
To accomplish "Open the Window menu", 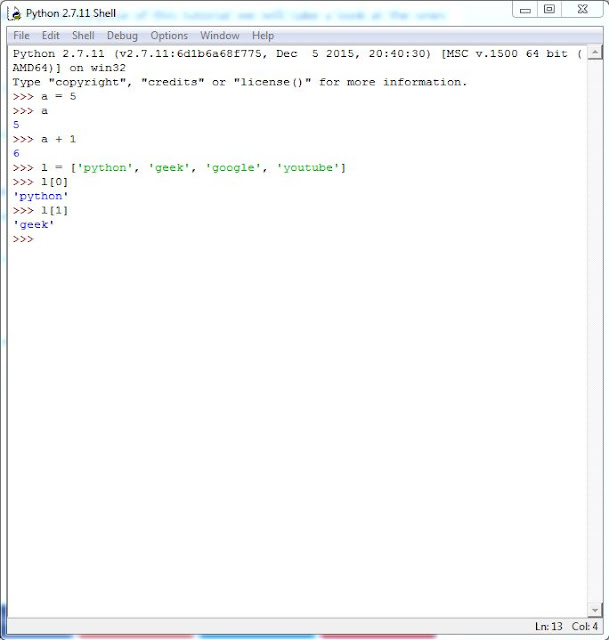I will 220,36.
